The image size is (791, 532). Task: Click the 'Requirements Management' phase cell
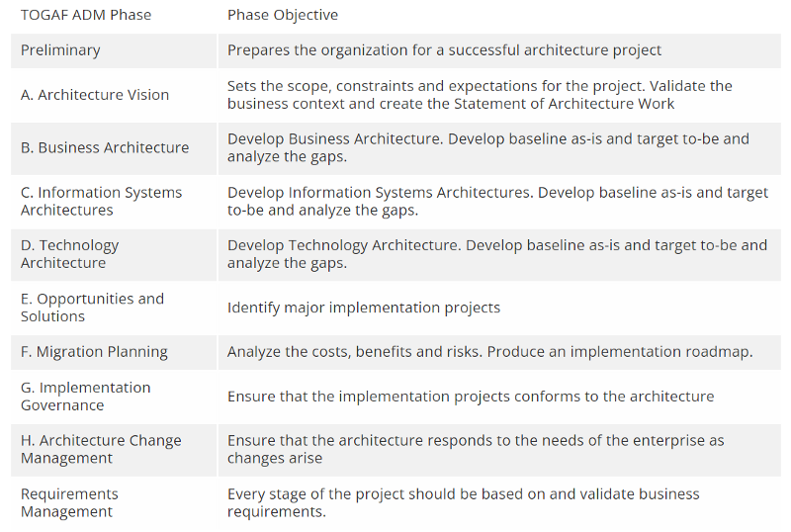tap(69, 502)
